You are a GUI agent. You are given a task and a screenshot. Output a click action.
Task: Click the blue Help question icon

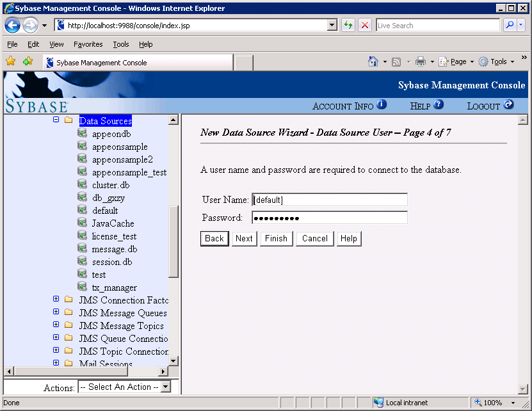(439, 104)
